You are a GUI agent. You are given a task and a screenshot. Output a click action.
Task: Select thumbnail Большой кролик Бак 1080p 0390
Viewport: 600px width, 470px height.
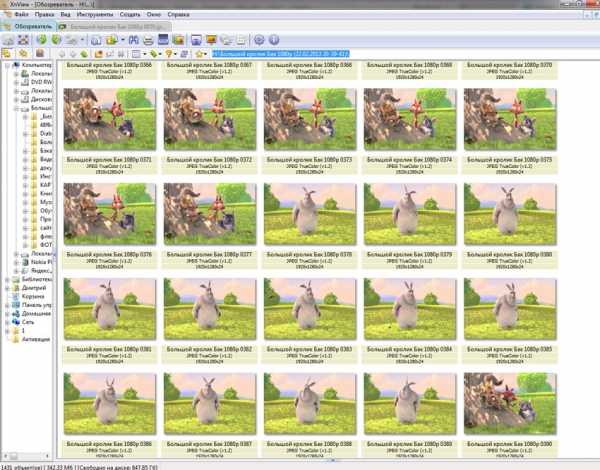(510, 404)
